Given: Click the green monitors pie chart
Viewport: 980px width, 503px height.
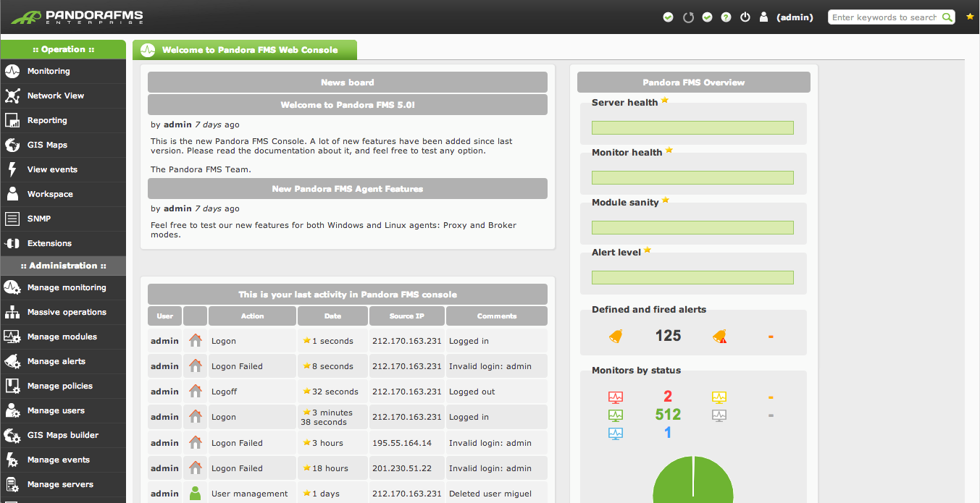Looking at the screenshot, I should point(694,479).
